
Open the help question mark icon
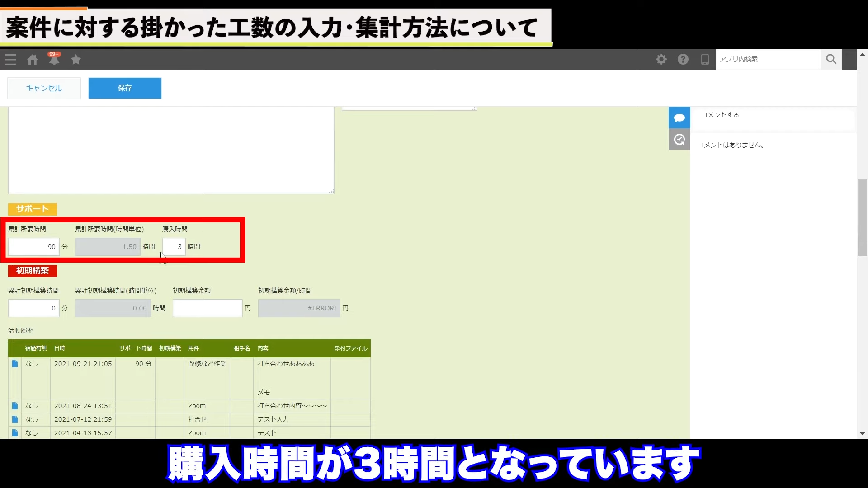point(683,59)
